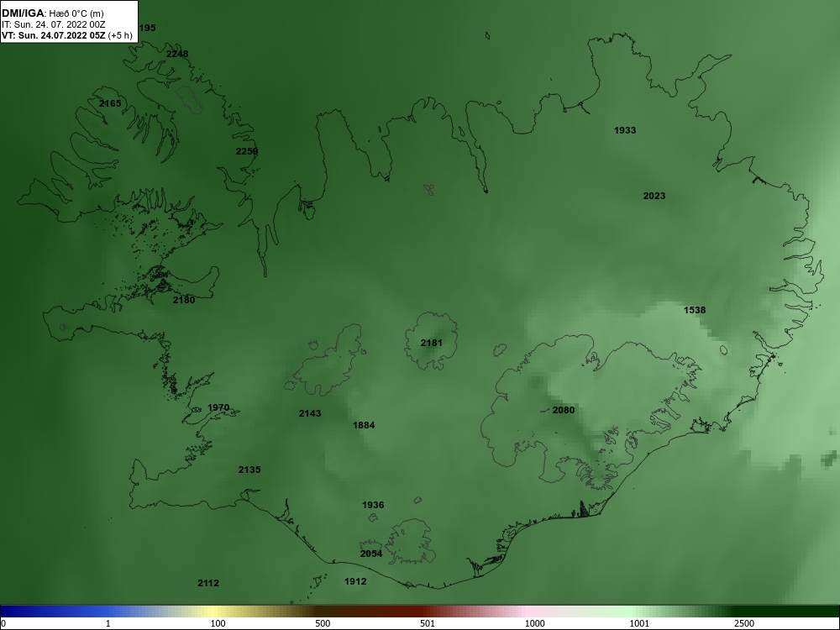Screen dimensions: 840x630
Task: Click the 2181 label on Hofsjökull glacier
Action: click(x=432, y=343)
